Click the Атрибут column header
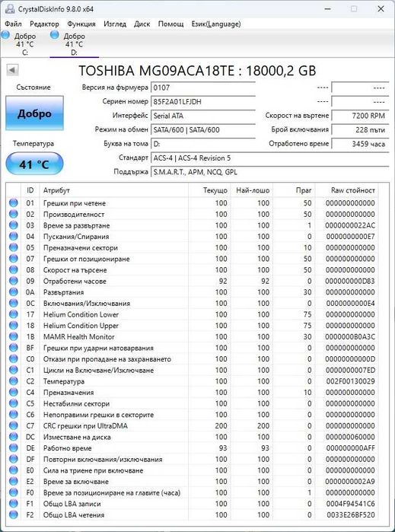 (114, 190)
